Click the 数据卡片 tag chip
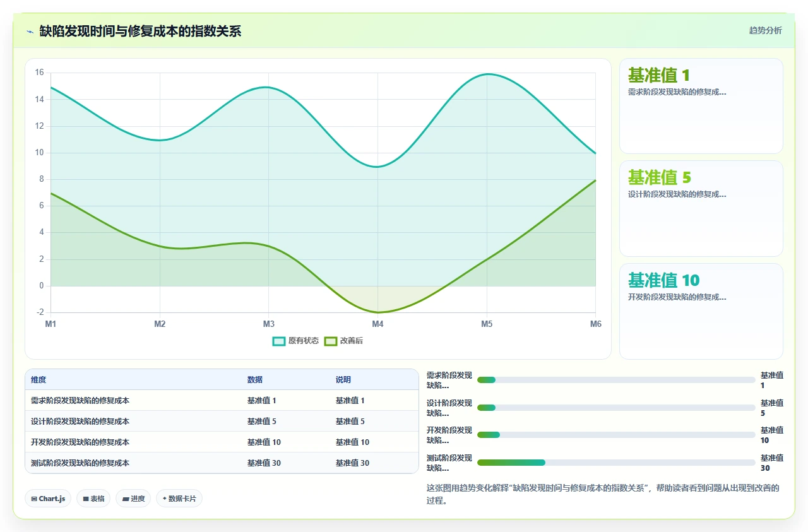This screenshot has height=532, width=808. pyautogui.click(x=179, y=499)
